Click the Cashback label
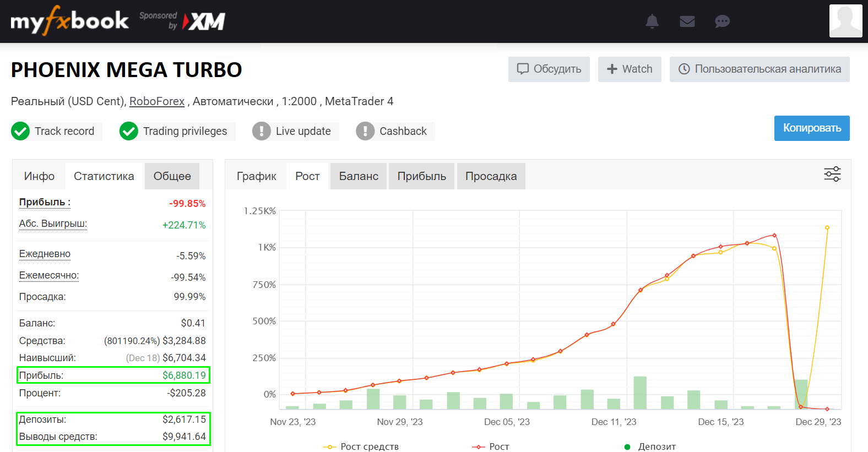Viewport: 868px width, 452px height. [403, 131]
